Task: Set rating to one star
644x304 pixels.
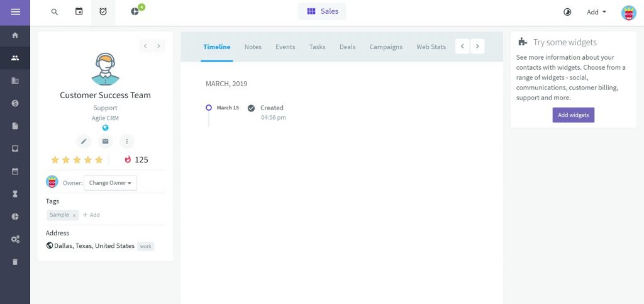Action: [x=55, y=160]
